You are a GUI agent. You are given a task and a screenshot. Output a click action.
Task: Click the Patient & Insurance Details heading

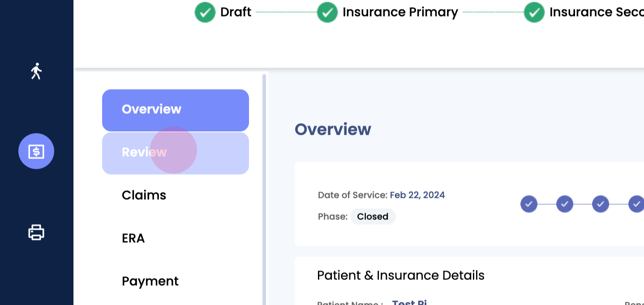tap(401, 275)
